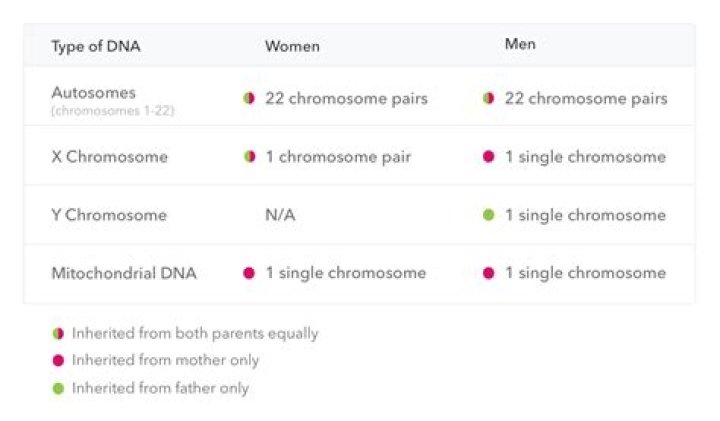Select the pink dot in Men's Mitochondrial DNA cell
Screen dimensions: 720x421
(489, 273)
